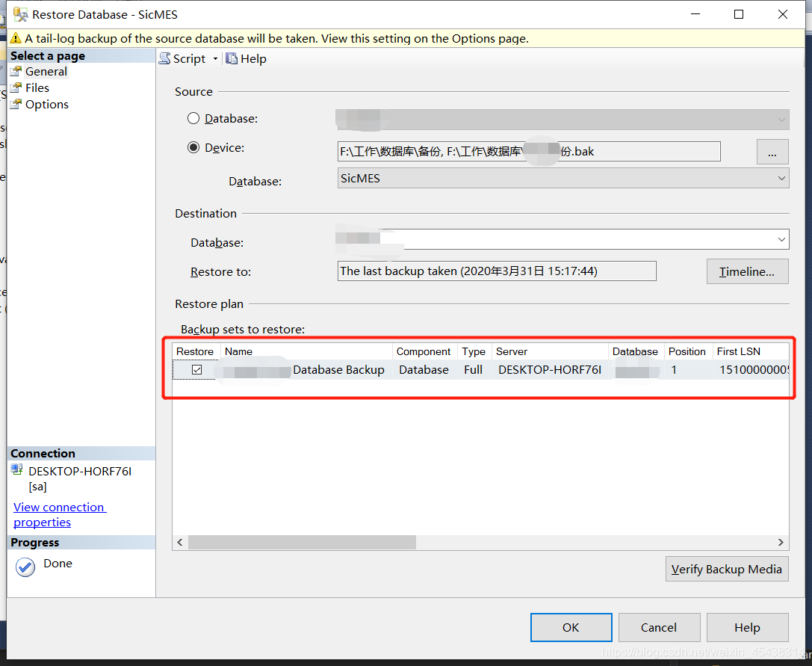The height and width of the screenshot is (666, 812).
Task: Click the Cancel button
Action: point(659,628)
